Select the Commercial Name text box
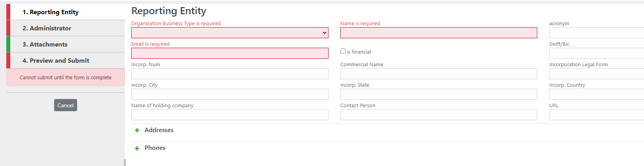Image resolution: width=644 pixels, height=166 pixels. (438, 74)
